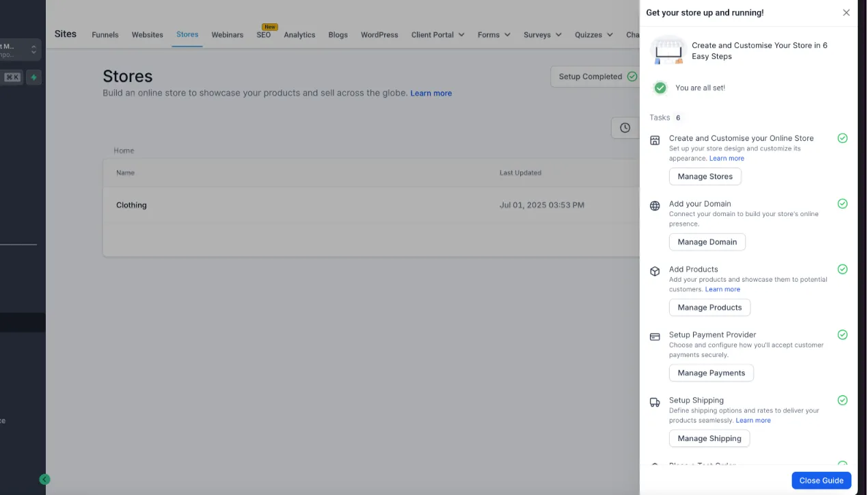Click the Name column header
This screenshot has height=495, width=868.
point(125,173)
